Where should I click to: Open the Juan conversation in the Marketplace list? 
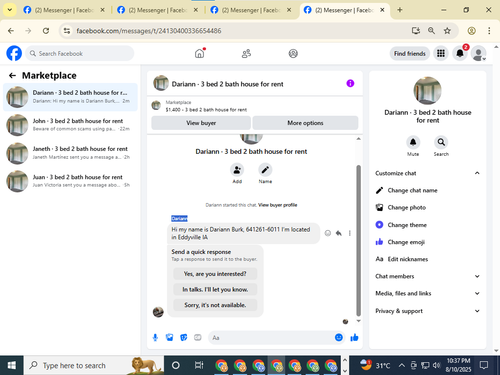(x=70, y=181)
